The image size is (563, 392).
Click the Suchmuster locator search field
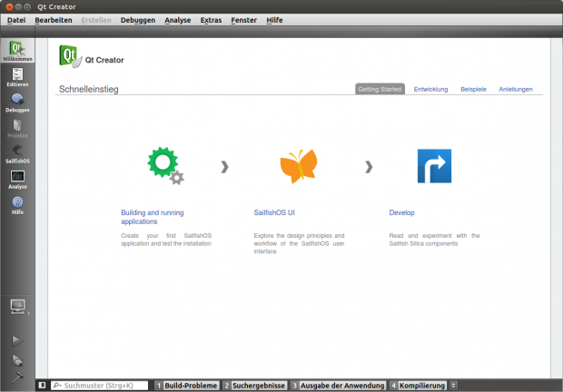click(x=99, y=386)
